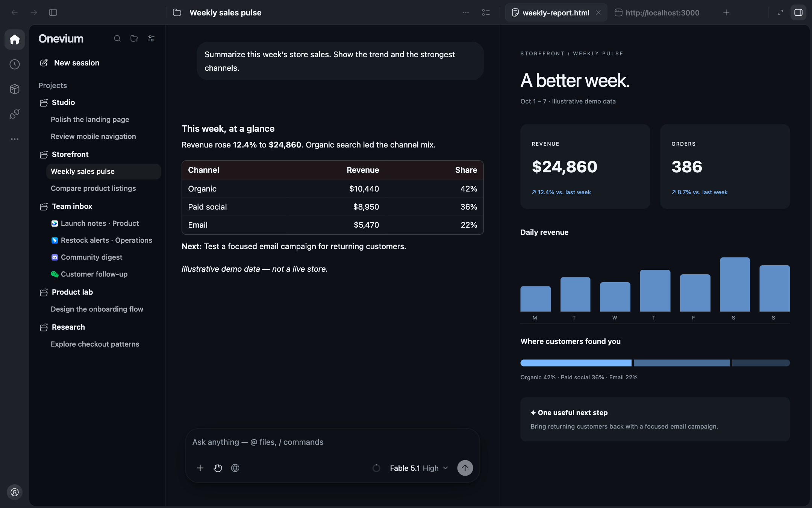Viewport: 812px width, 508px height.
Task: Toggle the globe web icon in composer
Action: pos(235,468)
